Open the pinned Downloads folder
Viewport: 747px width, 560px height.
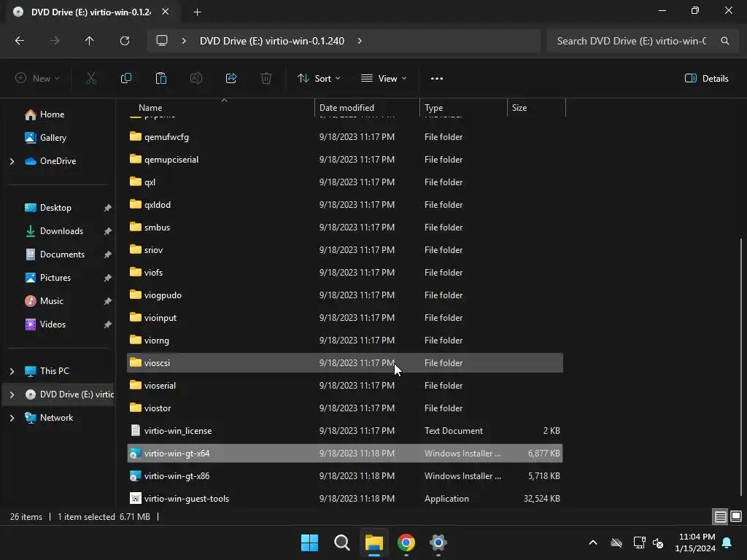click(x=60, y=231)
